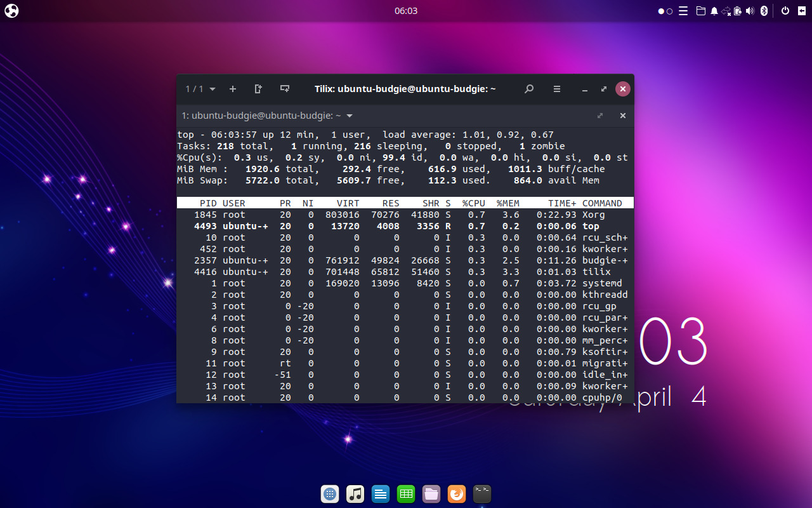Screen dimensions: 812x508
Task: Switch workspace with the unfilled workspace dot
Action: 668,11
